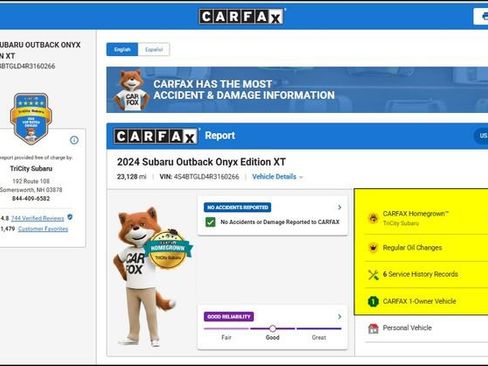Open 6 Service History Records row

click(426, 275)
